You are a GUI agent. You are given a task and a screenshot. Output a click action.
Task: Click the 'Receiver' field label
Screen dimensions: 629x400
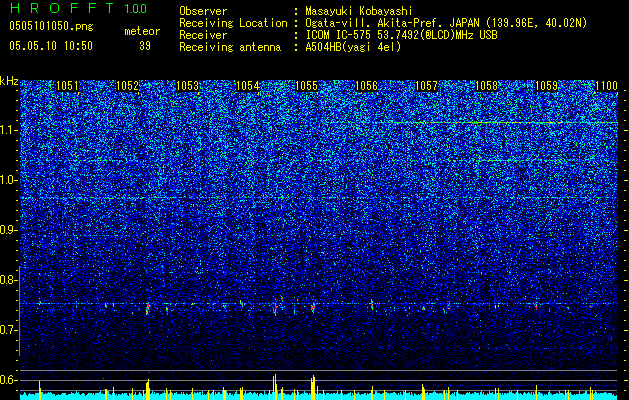point(203,35)
